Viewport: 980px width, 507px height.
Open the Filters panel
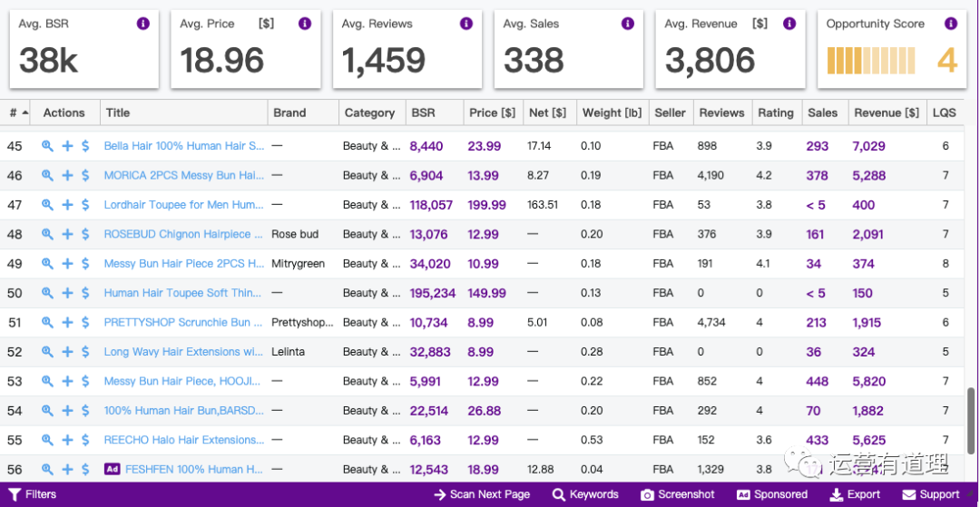[x=32, y=494]
